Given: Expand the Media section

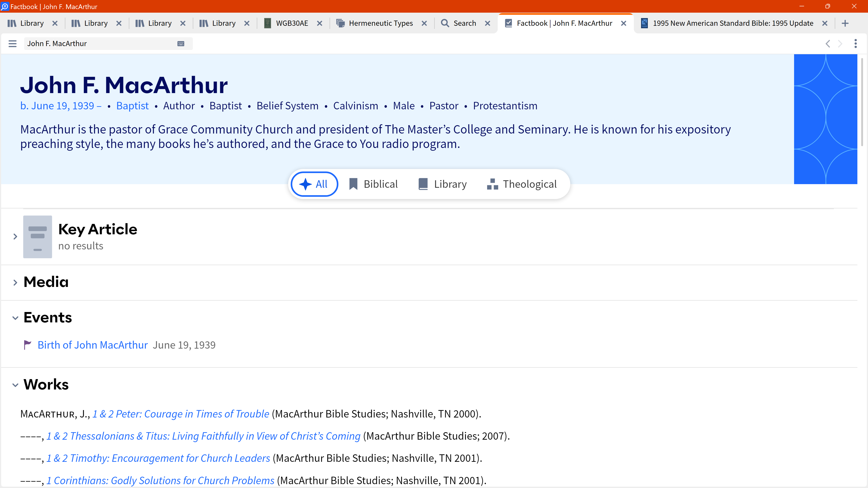Looking at the screenshot, I should [x=15, y=283].
